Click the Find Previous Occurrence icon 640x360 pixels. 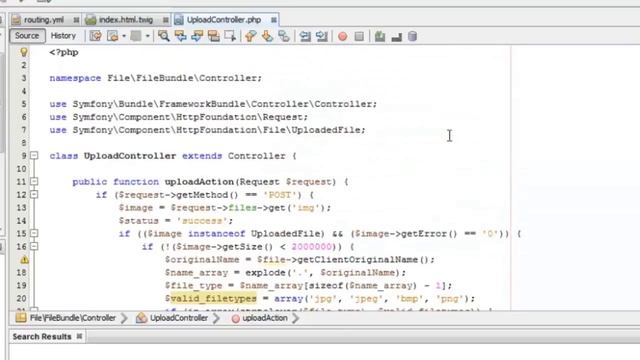click(180, 36)
